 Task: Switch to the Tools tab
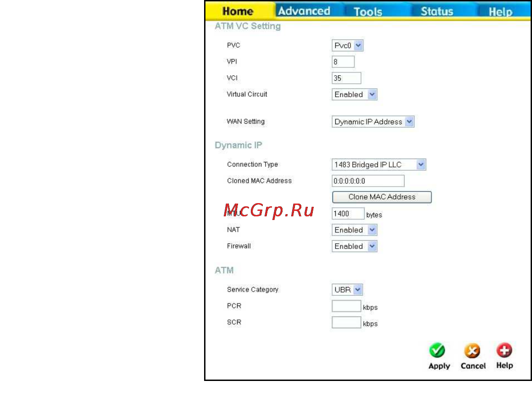pos(368,12)
